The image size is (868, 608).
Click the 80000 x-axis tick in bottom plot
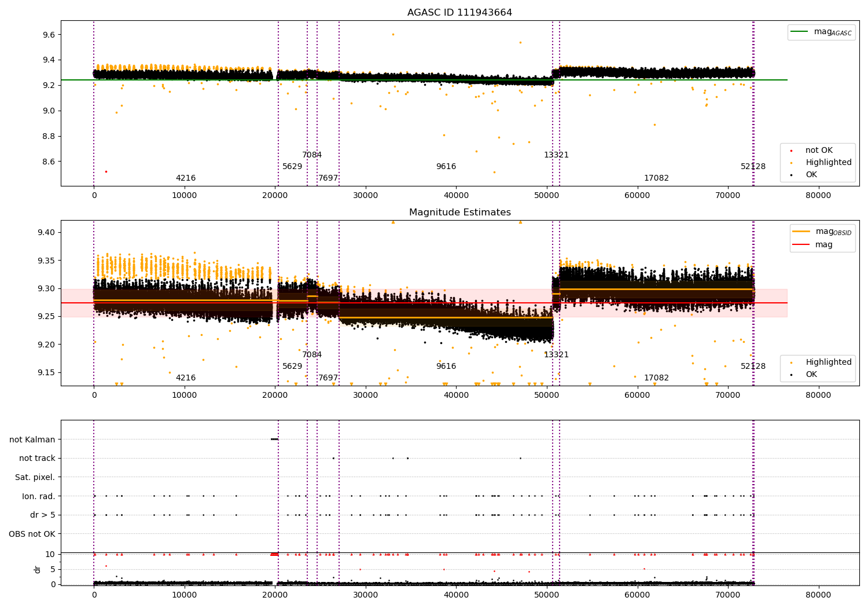coord(818,595)
